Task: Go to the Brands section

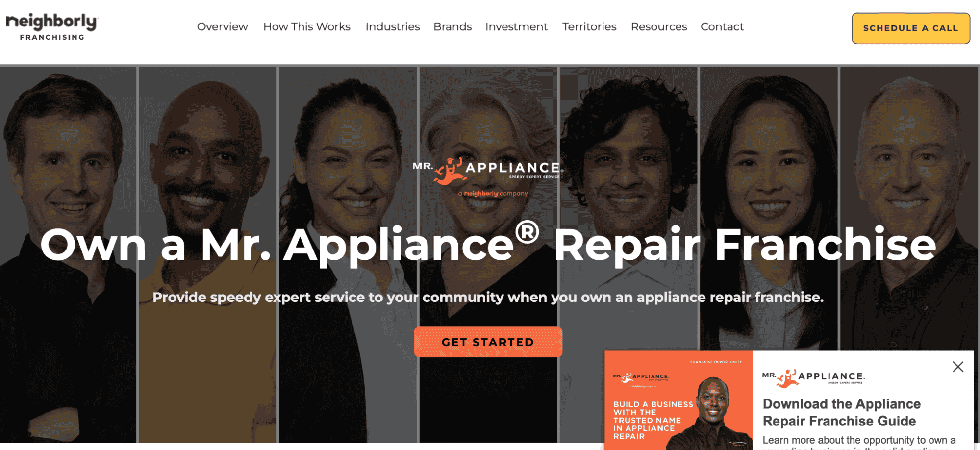Action: pyautogui.click(x=452, y=27)
